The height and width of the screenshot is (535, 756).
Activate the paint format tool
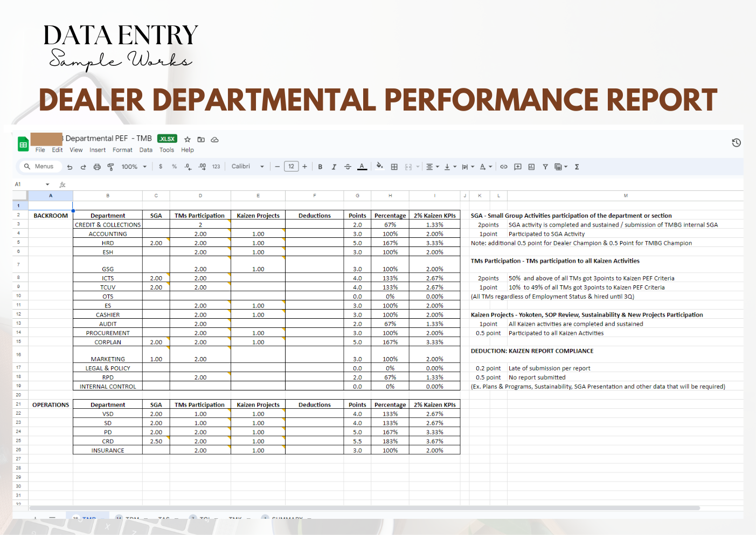(x=110, y=167)
